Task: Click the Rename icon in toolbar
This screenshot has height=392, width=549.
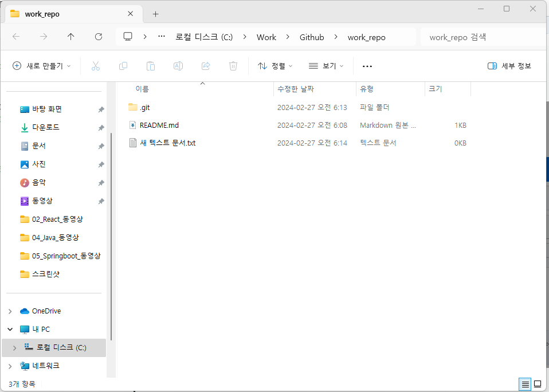Action: click(178, 66)
